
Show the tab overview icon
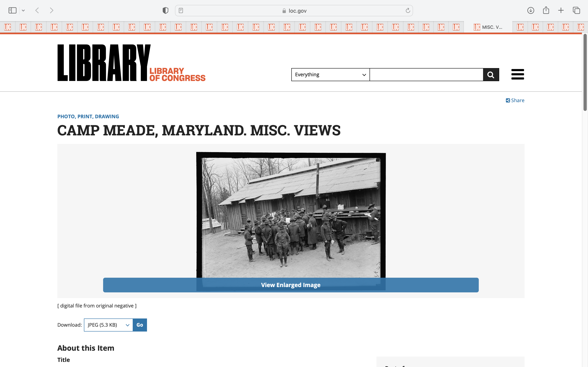coord(576,10)
